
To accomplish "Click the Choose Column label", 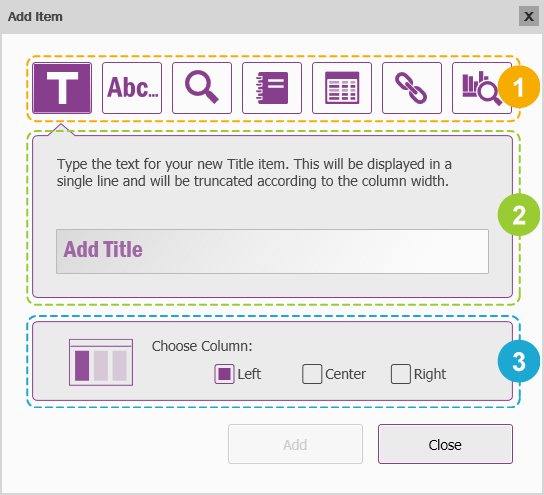I will click(202, 346).
